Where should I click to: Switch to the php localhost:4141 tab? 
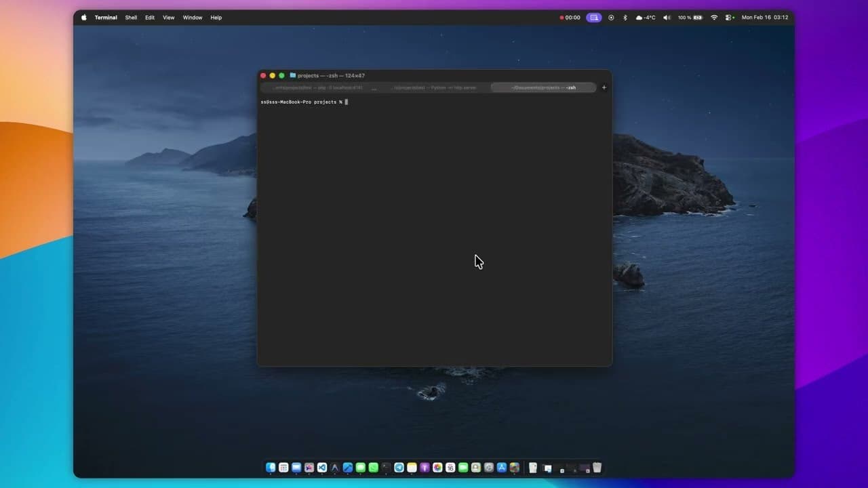pyautogui.click(x=315, y=87)
